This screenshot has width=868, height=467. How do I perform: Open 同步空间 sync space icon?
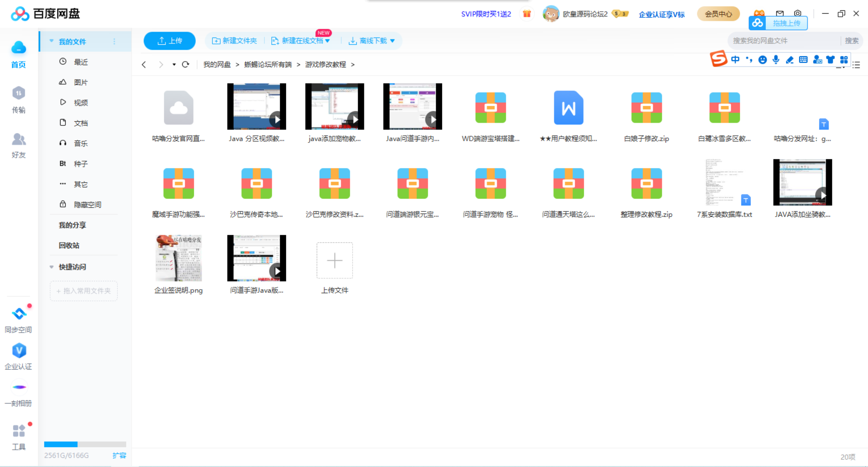(x=19, y=320)
